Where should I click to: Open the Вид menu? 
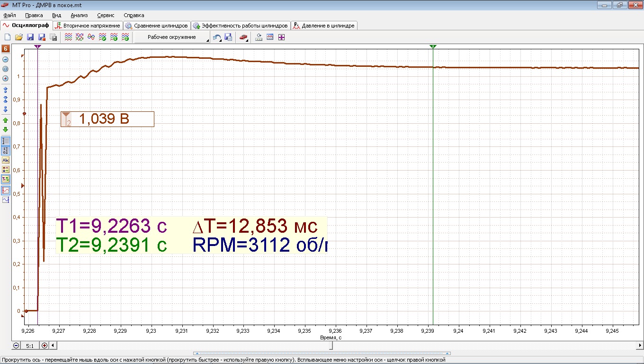point(56,15)
